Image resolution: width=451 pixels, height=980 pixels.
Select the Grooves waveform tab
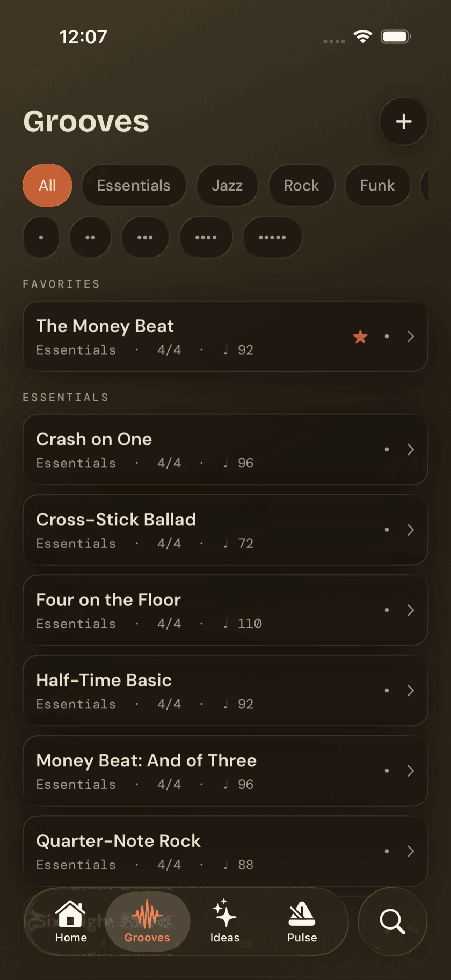click(x=148, y=922)
